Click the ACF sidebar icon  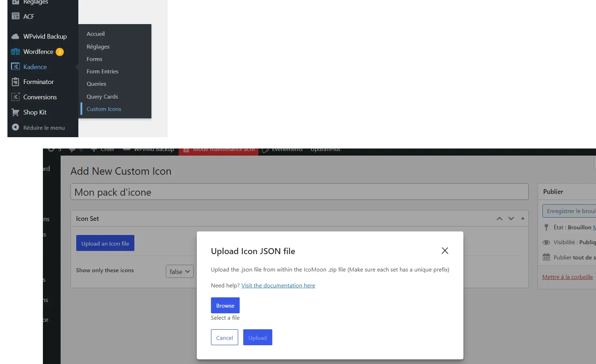click(15, 16)
